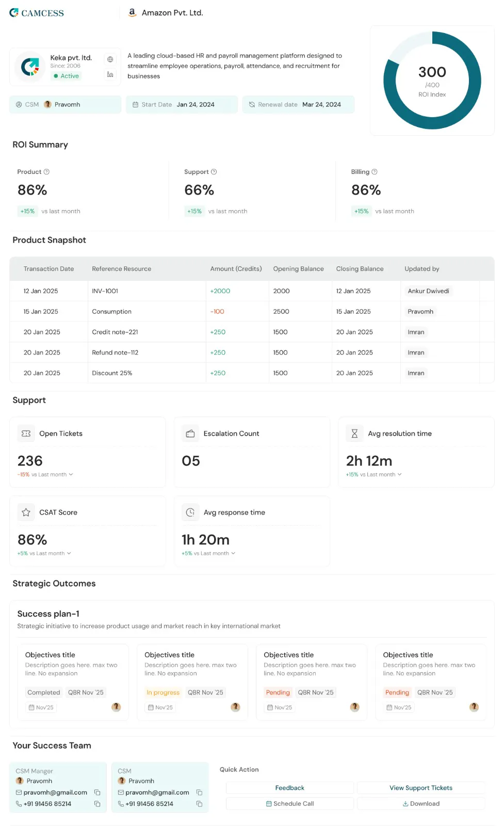Click info icon next to Support
Image resolution: width=504 pixels, height=826 pixels.
point(214,172)
